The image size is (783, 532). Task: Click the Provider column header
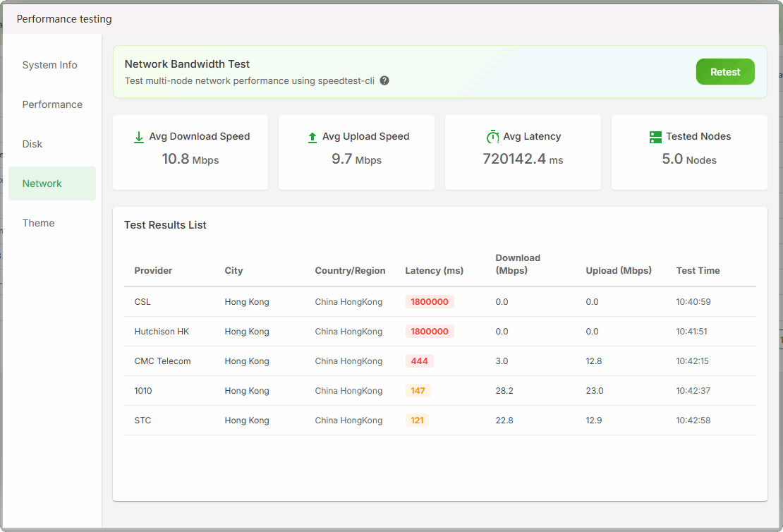pyautogui.click(x=153, y=271)
